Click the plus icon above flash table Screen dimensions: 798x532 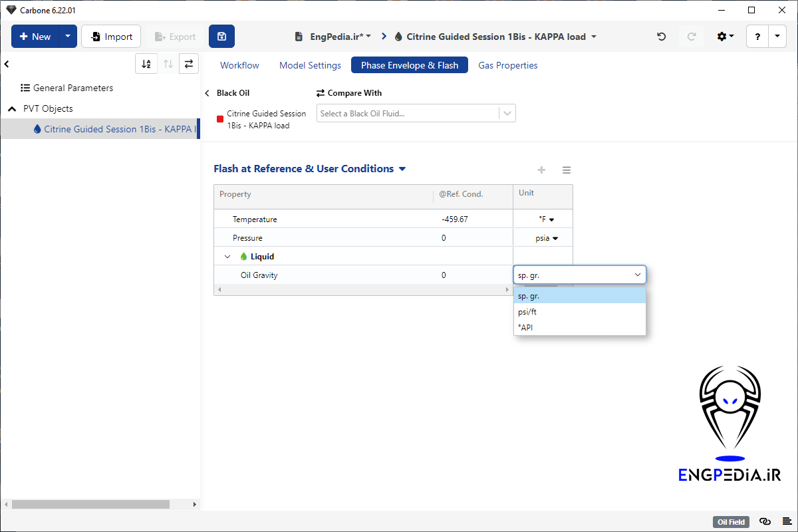pyautogui.click(x=541, y=170)
